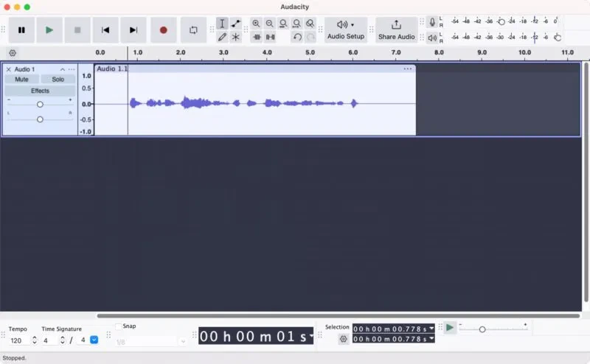590x364 pixels.
Task: Select the Multi-Tool asterisk icon
Action: [x=236, y=37]
